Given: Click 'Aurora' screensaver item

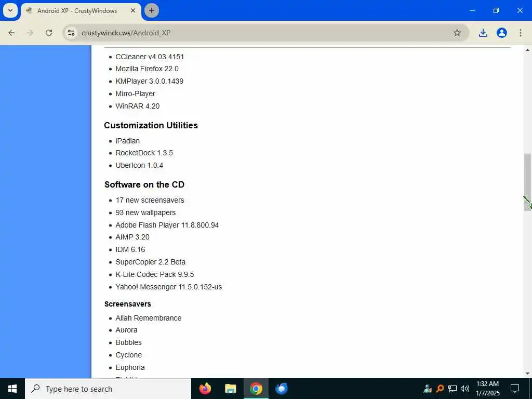Looking at the screenshot, I should click(126, 330).
